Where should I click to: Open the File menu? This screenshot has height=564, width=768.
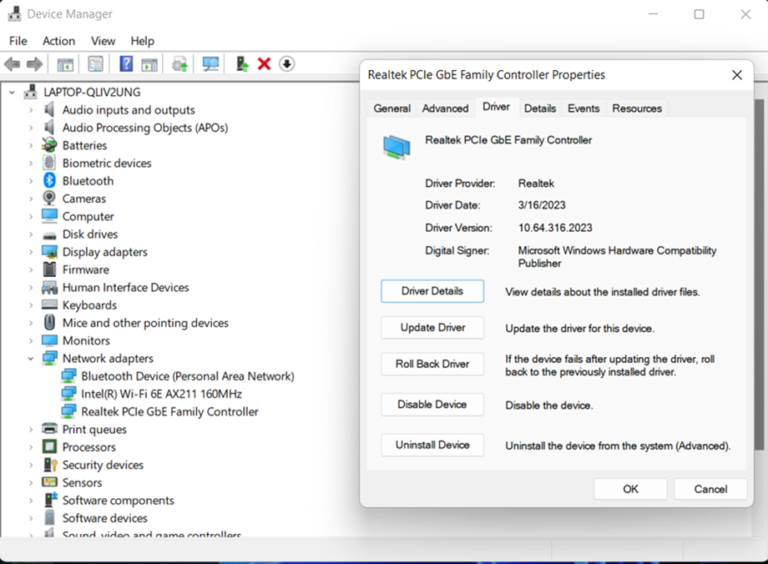pos(18,41)
